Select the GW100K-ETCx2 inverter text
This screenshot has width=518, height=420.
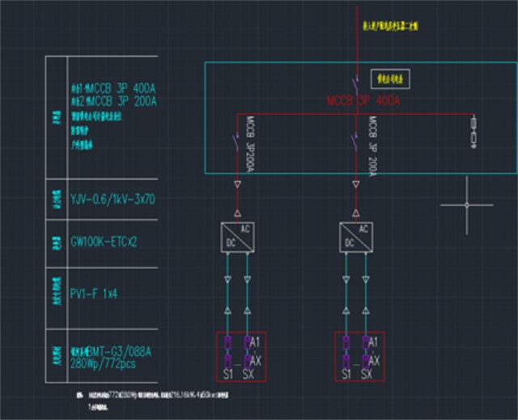(104, 241)
